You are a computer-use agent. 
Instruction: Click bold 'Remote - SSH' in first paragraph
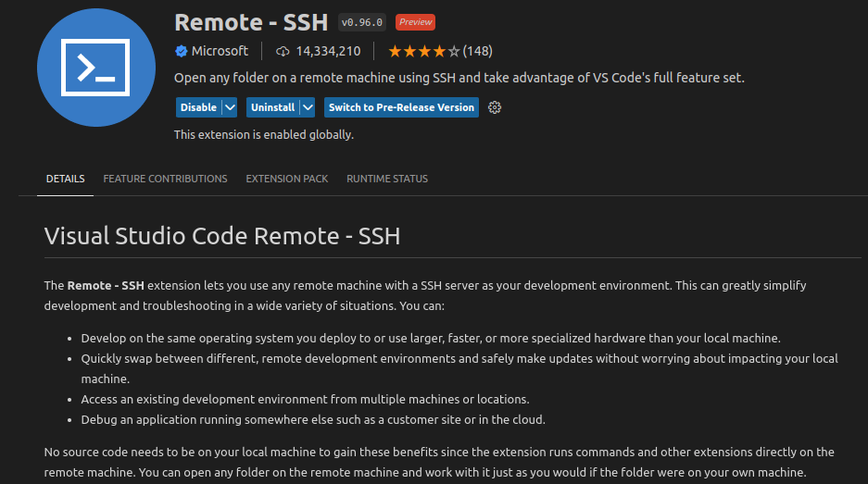tap(106, 285)
